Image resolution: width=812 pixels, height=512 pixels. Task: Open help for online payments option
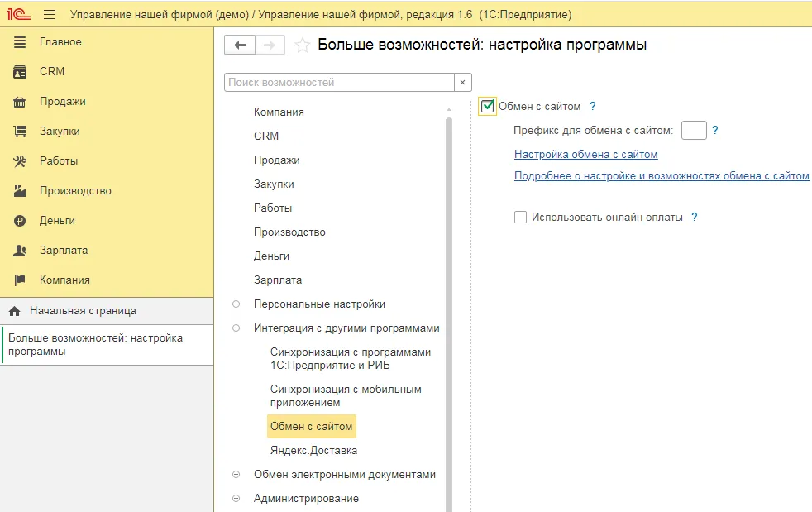[695, 218]
